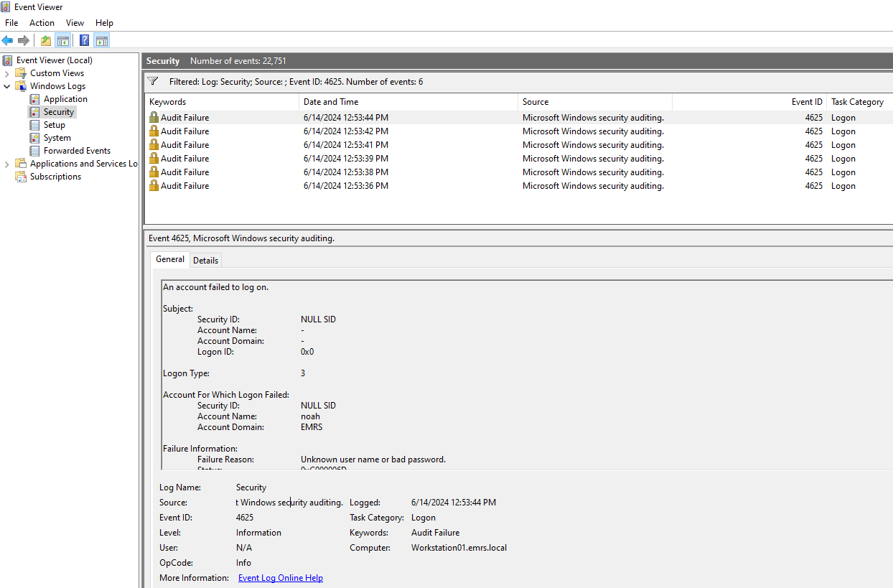The image size is (893, 588).
Task: Click the Back arrow in the toolbar
Action: pyautogui.click(x=8, y=40)
